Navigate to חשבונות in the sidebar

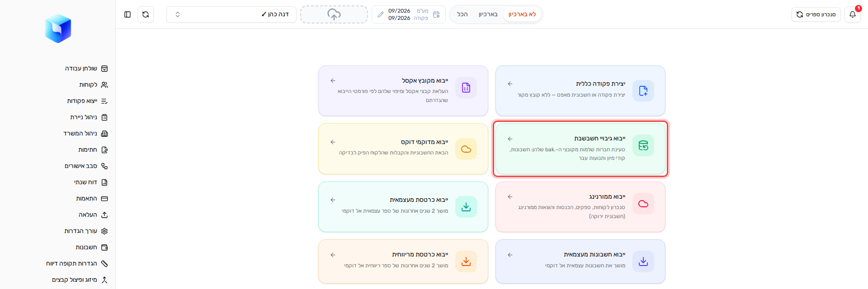coord(91,247)
